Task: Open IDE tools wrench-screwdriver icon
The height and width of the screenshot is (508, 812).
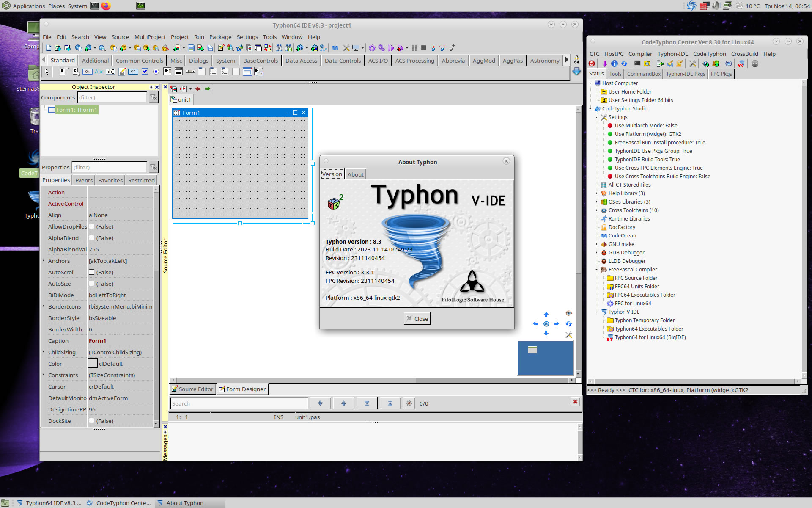Action: coord(346,48)
